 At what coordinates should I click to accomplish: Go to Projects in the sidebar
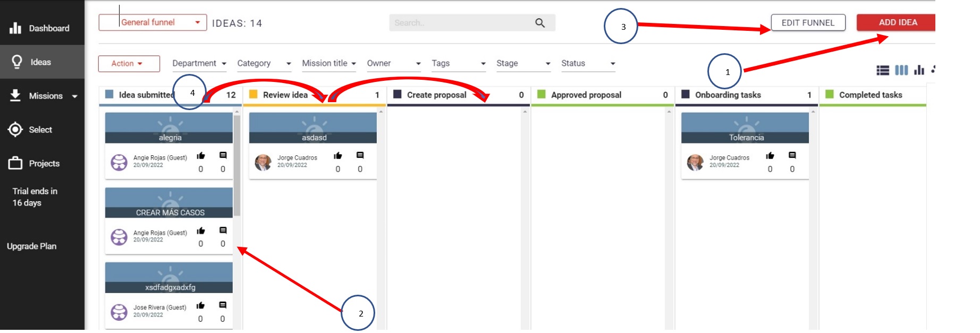click(x=42, y=163)
